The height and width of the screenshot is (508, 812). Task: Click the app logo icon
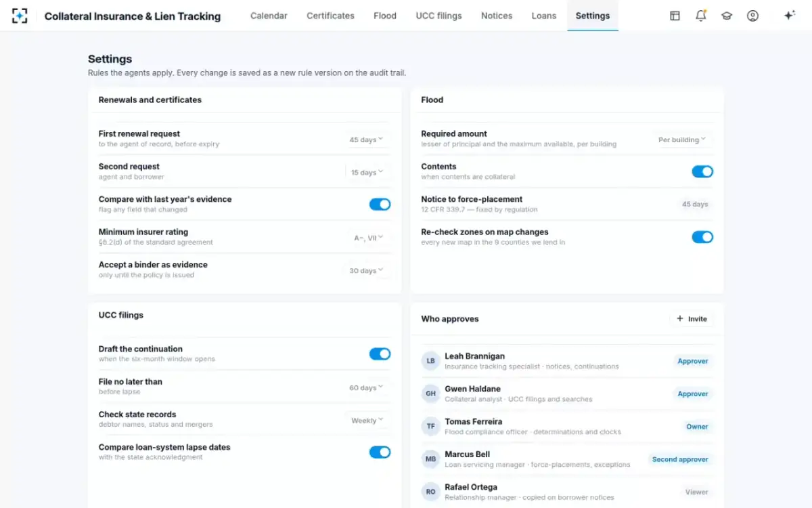pos(20,16)
